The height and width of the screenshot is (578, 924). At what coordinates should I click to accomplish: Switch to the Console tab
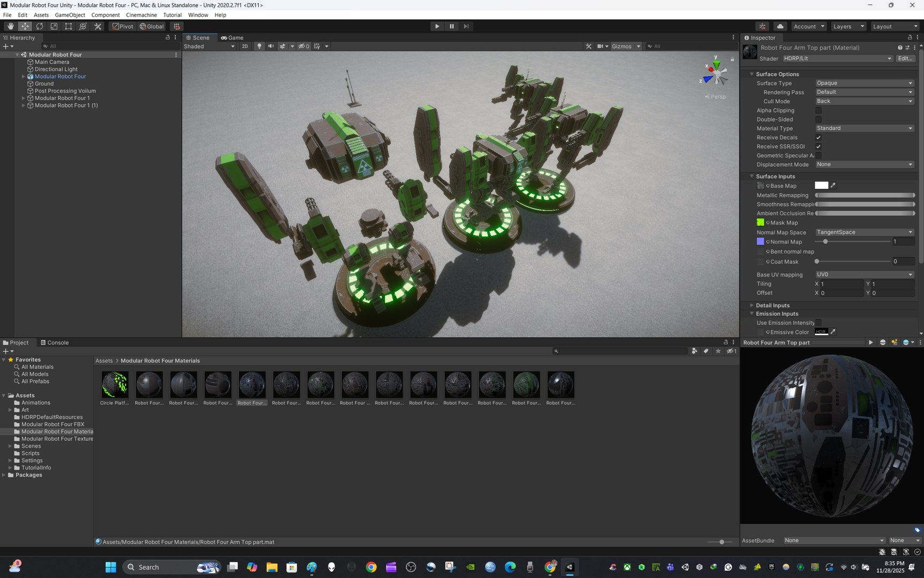coord(55,343)
